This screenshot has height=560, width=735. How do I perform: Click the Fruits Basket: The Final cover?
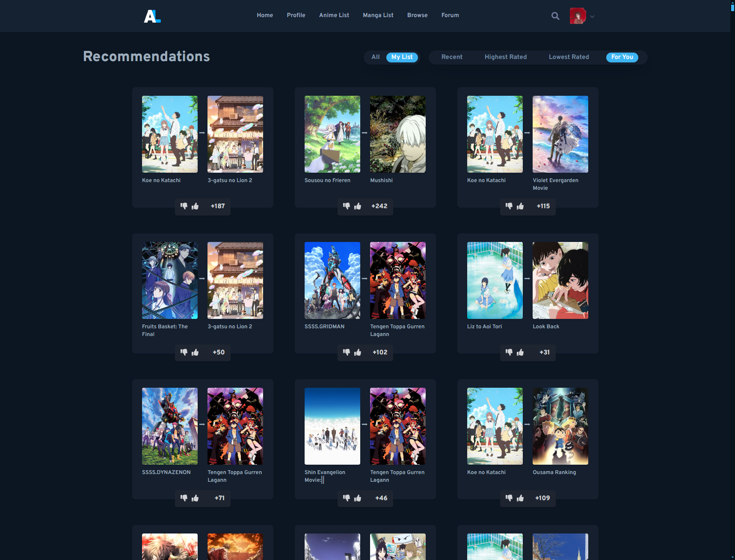(x=170, y=280)
